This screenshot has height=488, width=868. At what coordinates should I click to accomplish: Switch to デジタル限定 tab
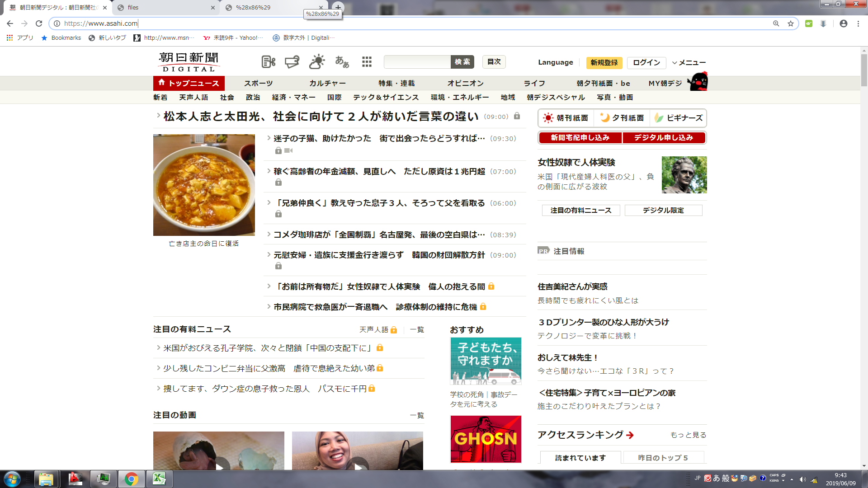click(663, 210)
